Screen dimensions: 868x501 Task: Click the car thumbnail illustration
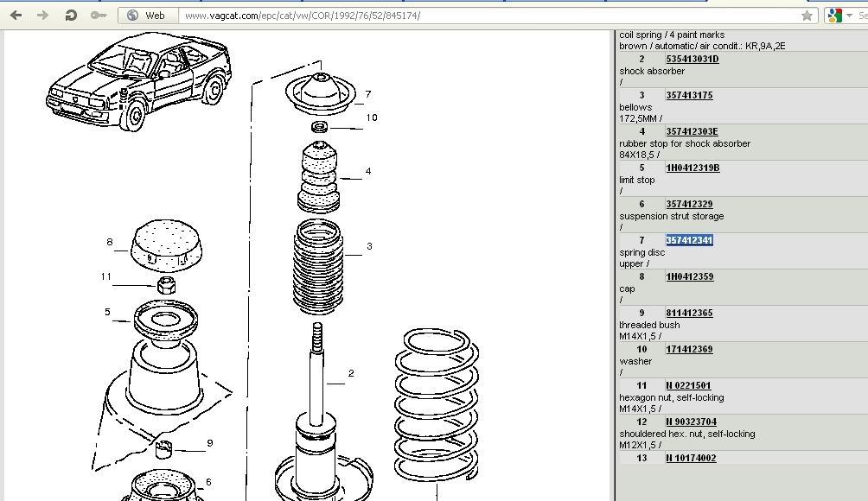coord(123,81)
